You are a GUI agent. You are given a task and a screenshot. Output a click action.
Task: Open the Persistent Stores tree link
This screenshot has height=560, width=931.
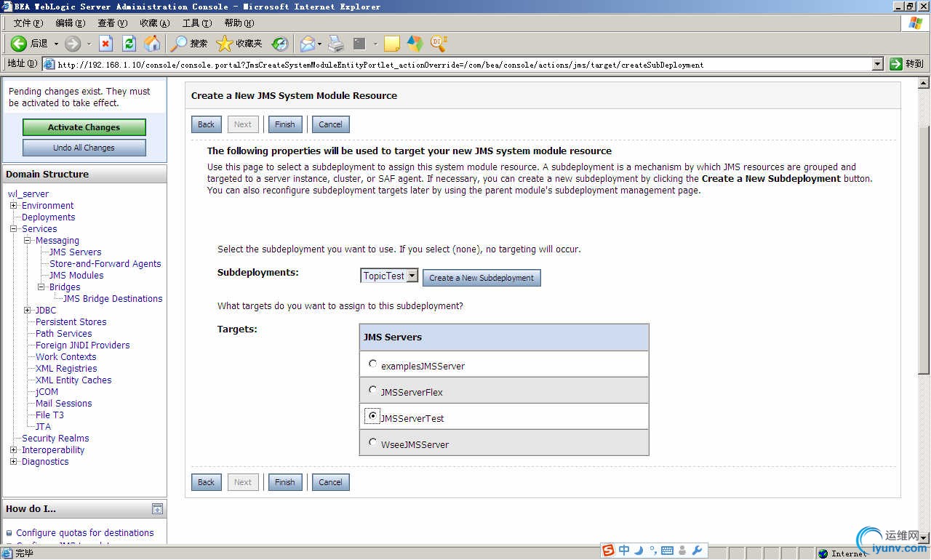71,322
